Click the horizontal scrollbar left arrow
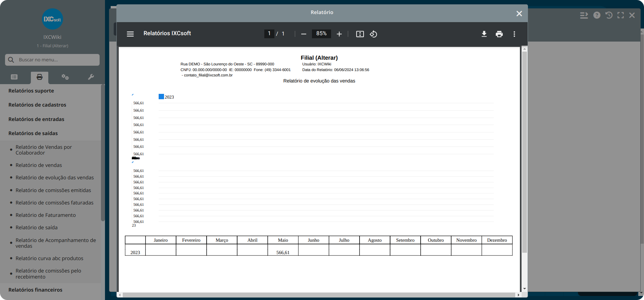644x300 pixels. (x=120, y=295)
